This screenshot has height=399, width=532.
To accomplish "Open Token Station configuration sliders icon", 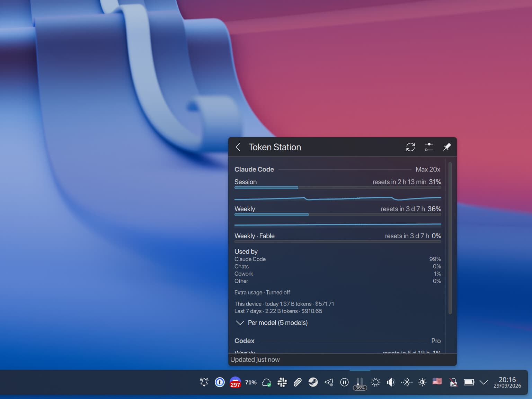I will coord(429,147).
